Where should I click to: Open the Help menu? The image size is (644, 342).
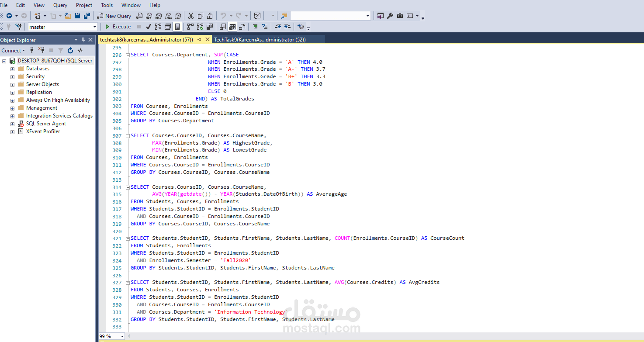(x=155, y=5)
